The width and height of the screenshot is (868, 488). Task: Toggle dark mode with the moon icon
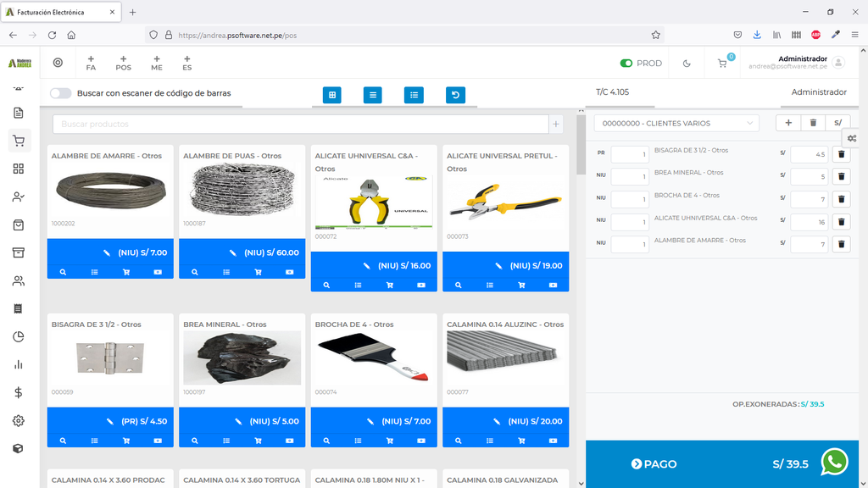(687, 63)
